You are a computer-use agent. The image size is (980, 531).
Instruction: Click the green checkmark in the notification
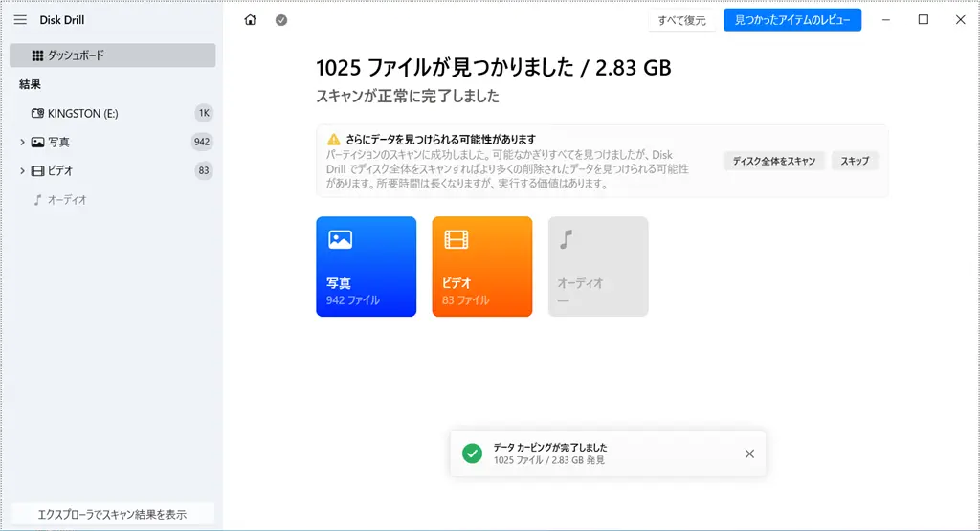[472, 454]
